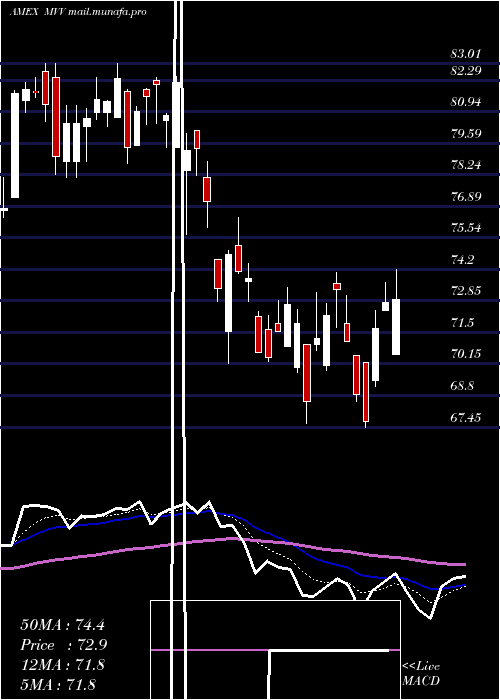
Task: Click the 74.2 price level label
Action: pyautogui.click(x=463, y=259)
